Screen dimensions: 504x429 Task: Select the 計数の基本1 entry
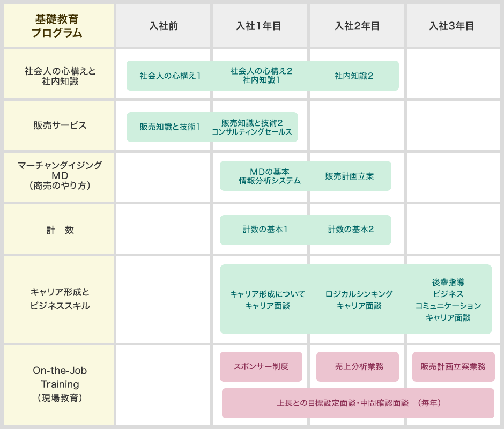[265, 230]
